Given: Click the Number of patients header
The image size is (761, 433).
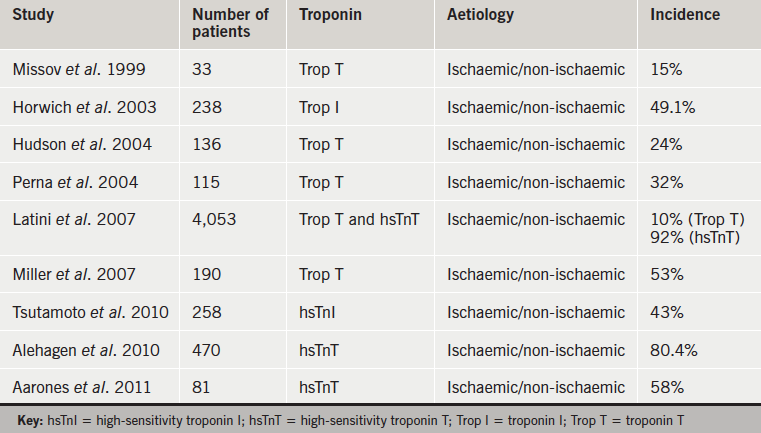Looking at the screenshot, I should click(x=224, y=23).
